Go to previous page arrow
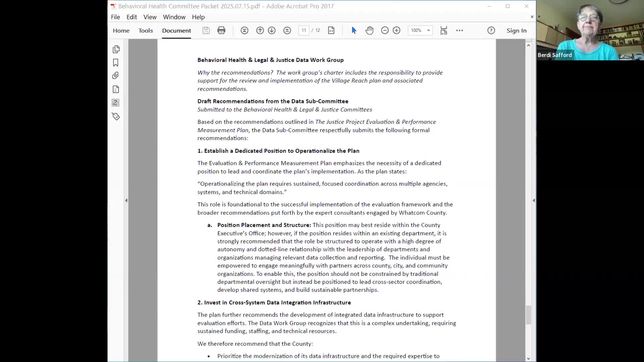 click(x=260, y=31)
